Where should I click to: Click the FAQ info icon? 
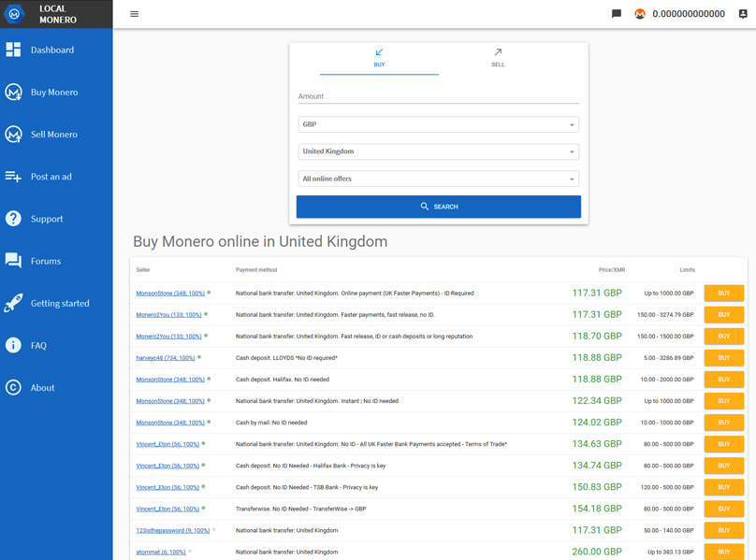pos(13,345)
